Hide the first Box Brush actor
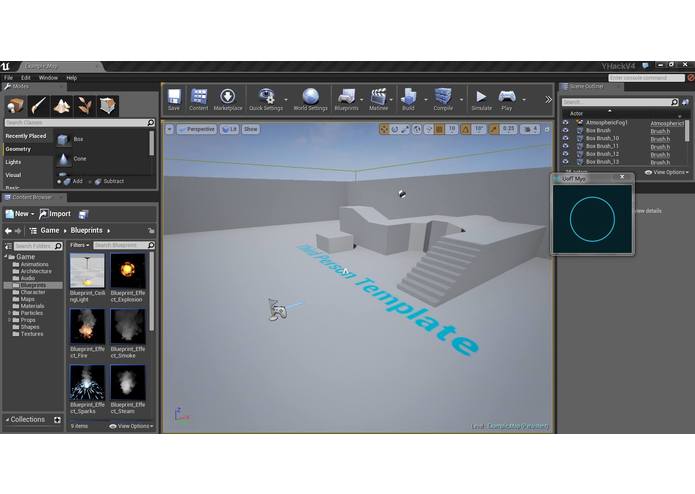Image resolution: width=695 pixels, height=494 pixels. click(566, 131)
